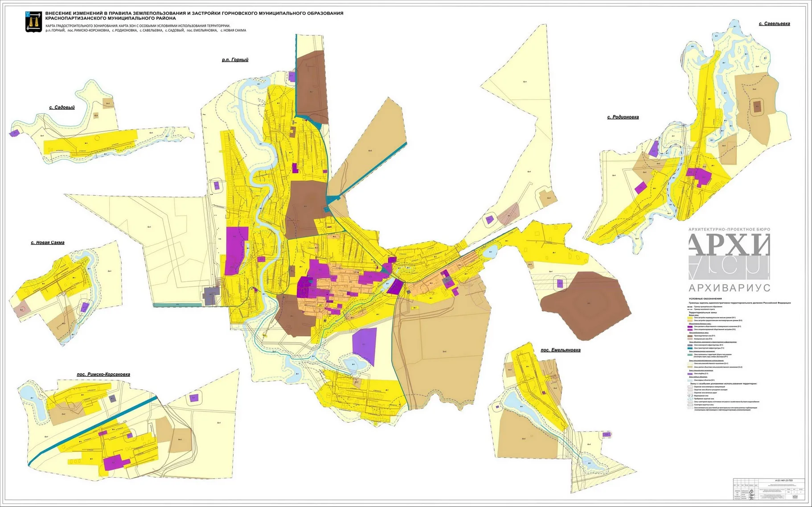
Task: Select the 'пос. Емельяновка' settlement label
Action: pos(560,350)
